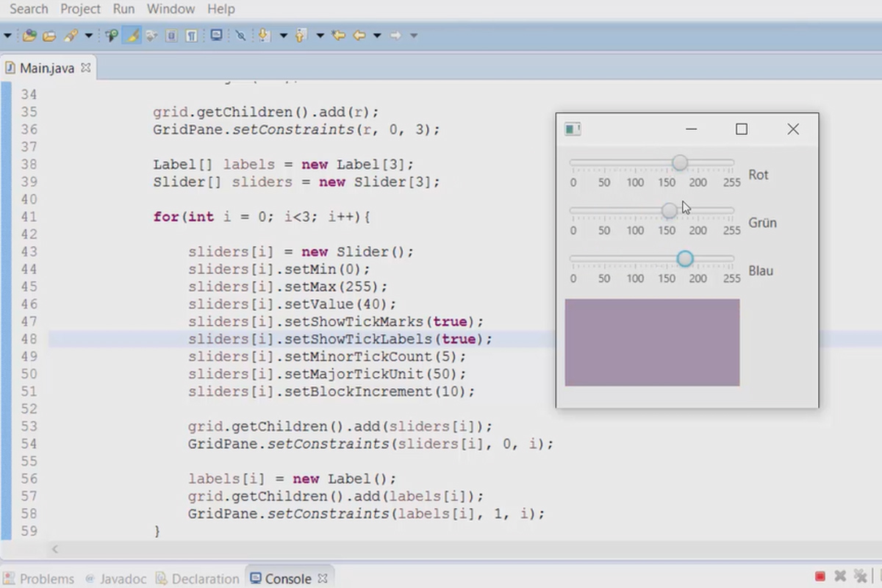Click on 'setMajorTickUnit' in line 50
Image resolution: width=882 pixels, height=588 pixels.
pyautogui.click(x=354, y=374)
